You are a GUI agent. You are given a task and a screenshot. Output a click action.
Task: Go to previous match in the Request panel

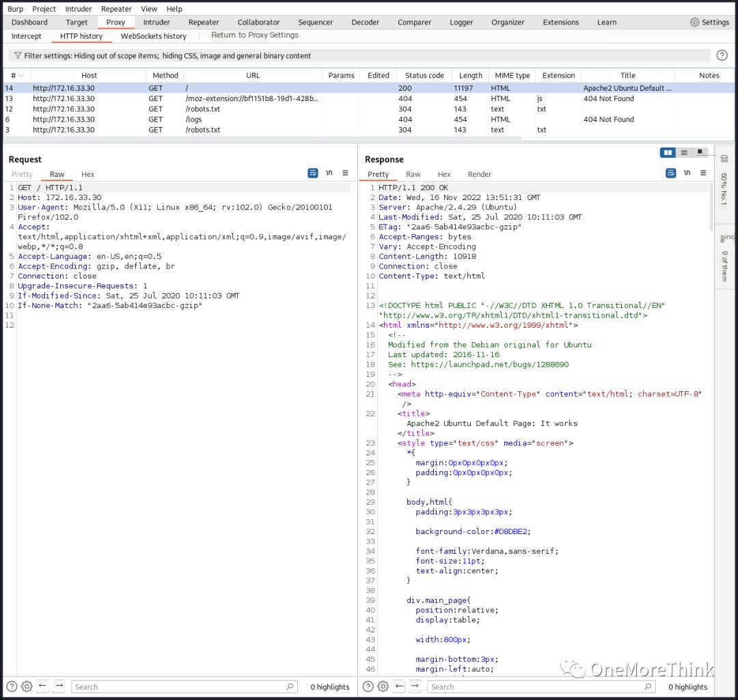[x=42, y=686]
